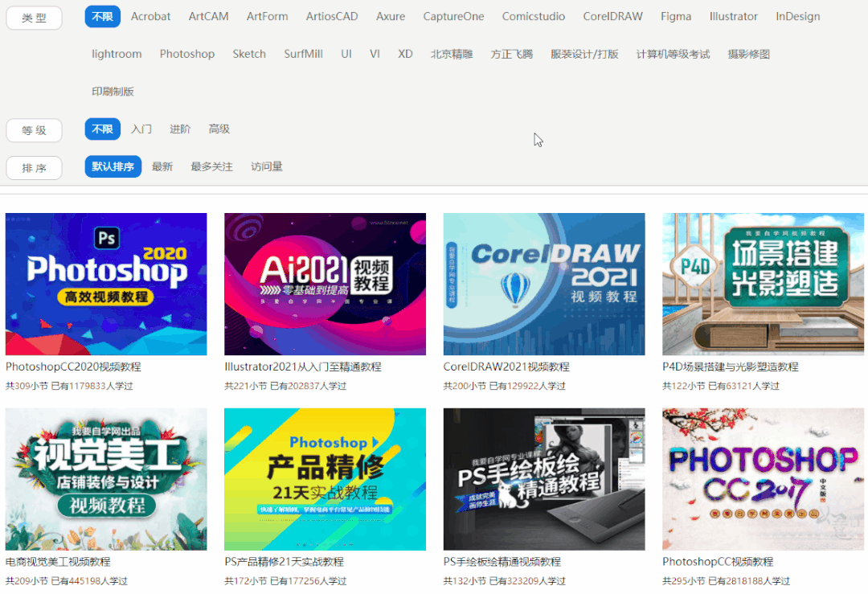Screen dimensions: 868x594
Task: Select the 入门 level filter
Action: click(x=141, y=129)
